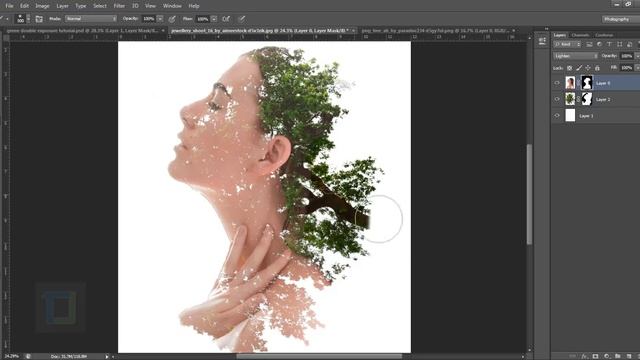Toggle Lock transparent pixels
Image resolution: width=640 pixels, height=360 pixels.
click(569, 68)
